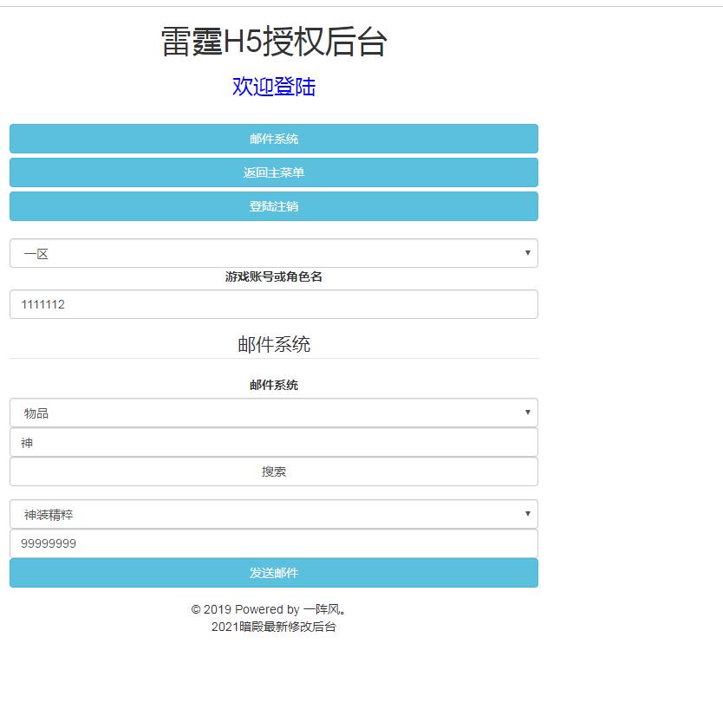Click the arrow on 神装精粹 dropdown
This screenshot has height=728, width=723.
527,514
